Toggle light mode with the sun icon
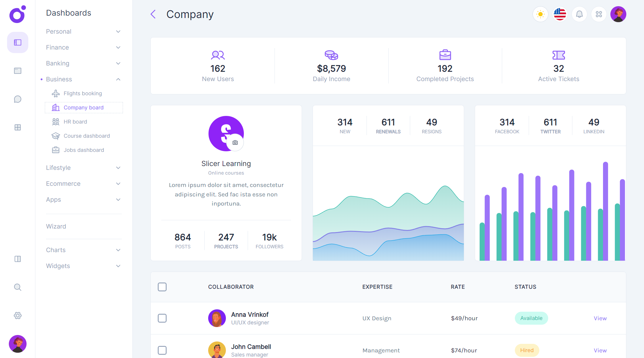Viewport: 644px width, 358px height. [540, 14]
